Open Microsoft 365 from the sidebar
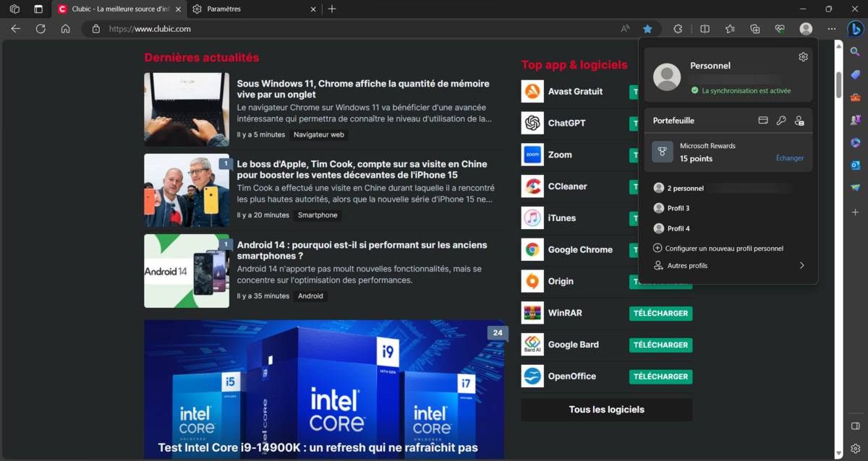The width and height of the screenshot is (868, 461). point(855,142)
